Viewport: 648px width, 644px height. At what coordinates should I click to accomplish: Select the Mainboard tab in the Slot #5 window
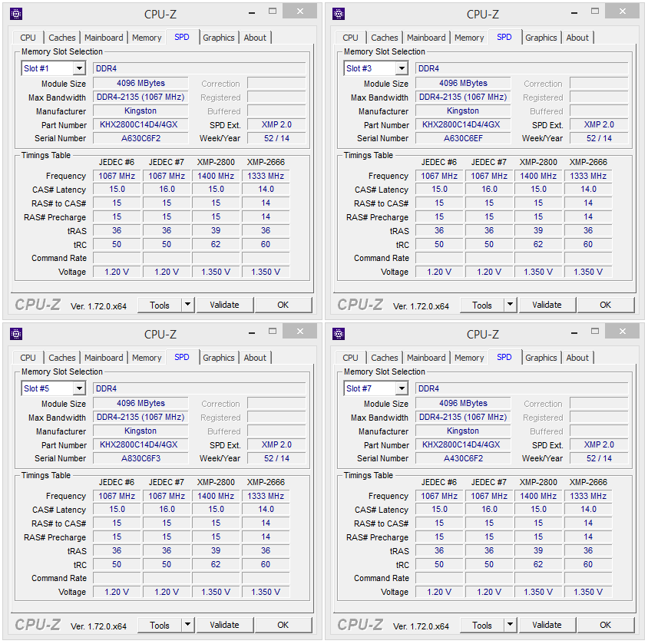point(104,358)
